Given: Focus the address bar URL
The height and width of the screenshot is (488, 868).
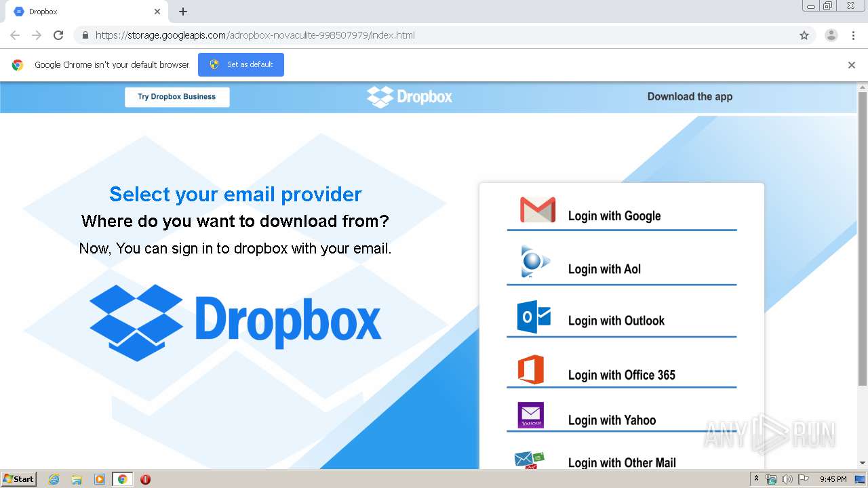Looking at the screenshot, I should (255, 35).
